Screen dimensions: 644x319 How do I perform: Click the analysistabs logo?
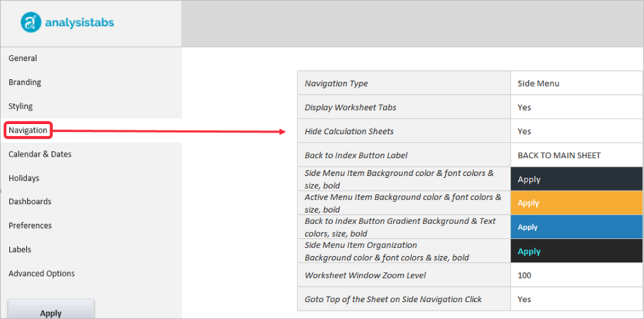[x=67, y=22]
